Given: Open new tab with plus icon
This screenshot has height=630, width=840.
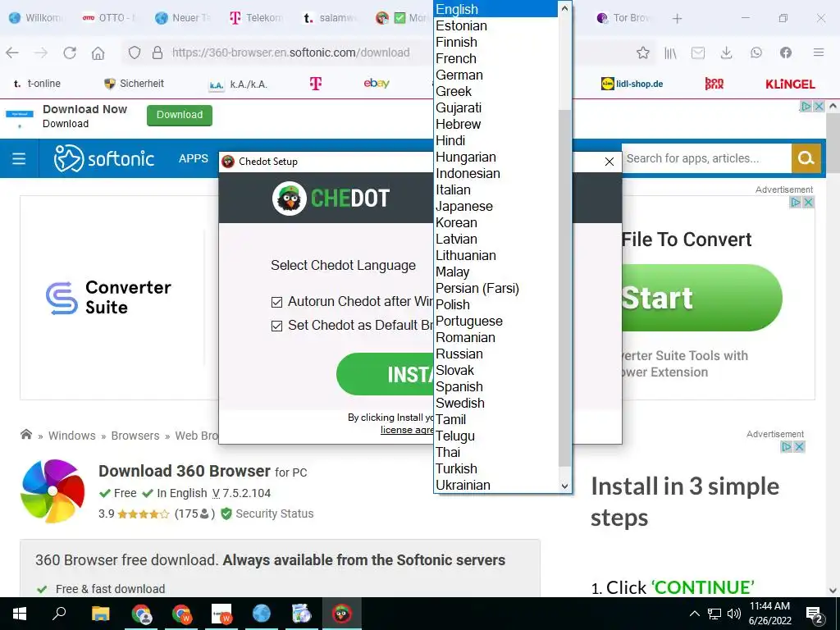Looking at the screenshot, I should (x=677, y=18).
